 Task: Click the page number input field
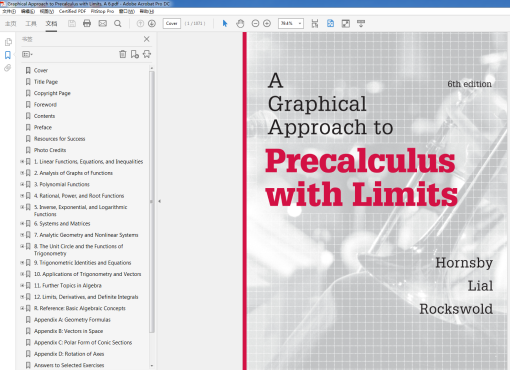coord(172,23)
